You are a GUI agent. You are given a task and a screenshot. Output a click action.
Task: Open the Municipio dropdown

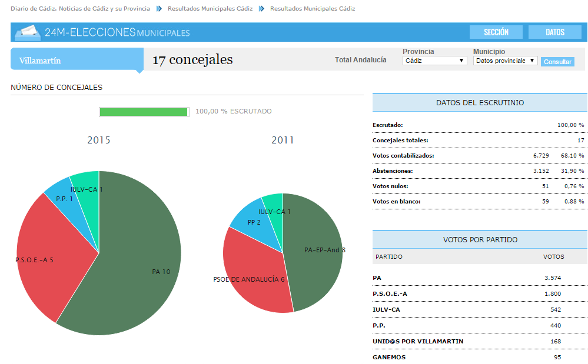tap(505, 61)
